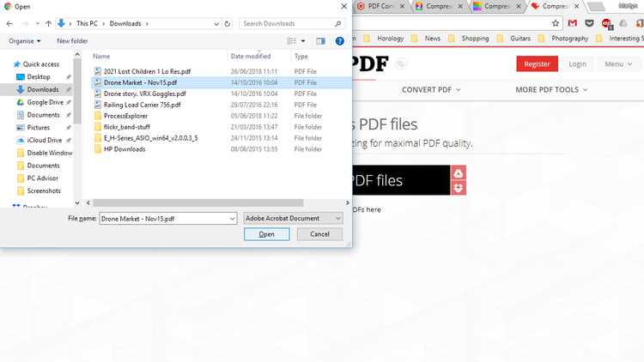The image size is (644, 362).
Task: Select the Disable Window folder in sidebar
Action: coord(49,153)
